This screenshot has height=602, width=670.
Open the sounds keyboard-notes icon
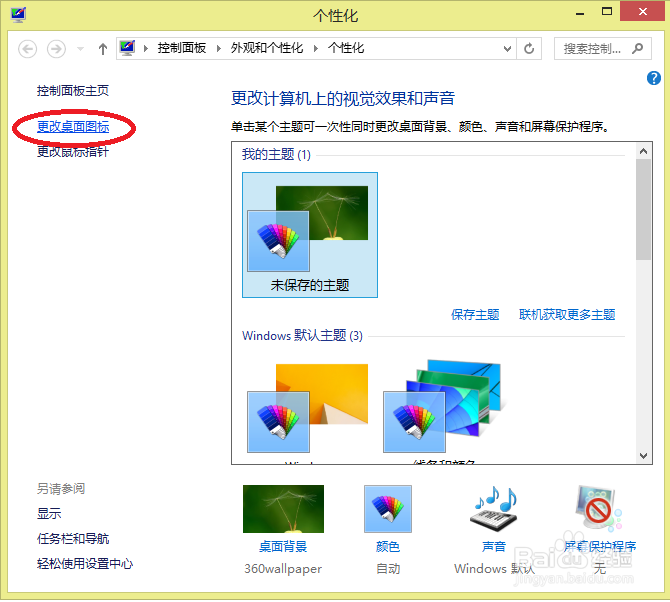494,508
